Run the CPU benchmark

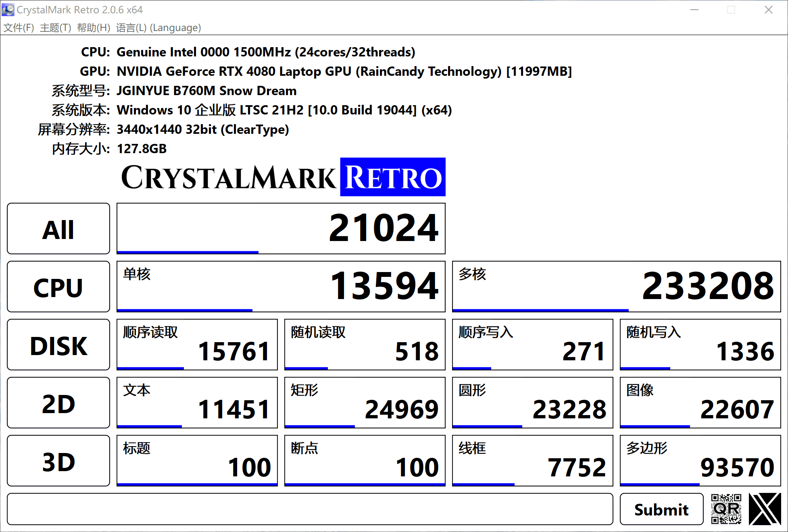point(58,287)
